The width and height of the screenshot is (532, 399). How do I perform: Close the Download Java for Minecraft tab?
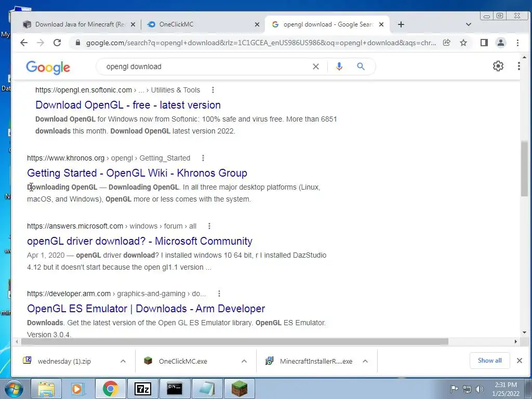(133, 24)
